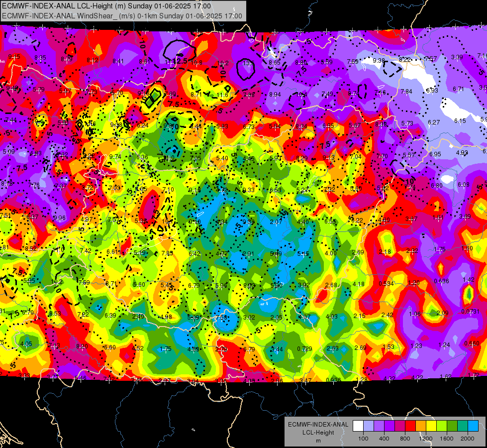Click the 3.02 grid value
The width and height of the screenshot is (487, 448).
(x=249, y=318)
